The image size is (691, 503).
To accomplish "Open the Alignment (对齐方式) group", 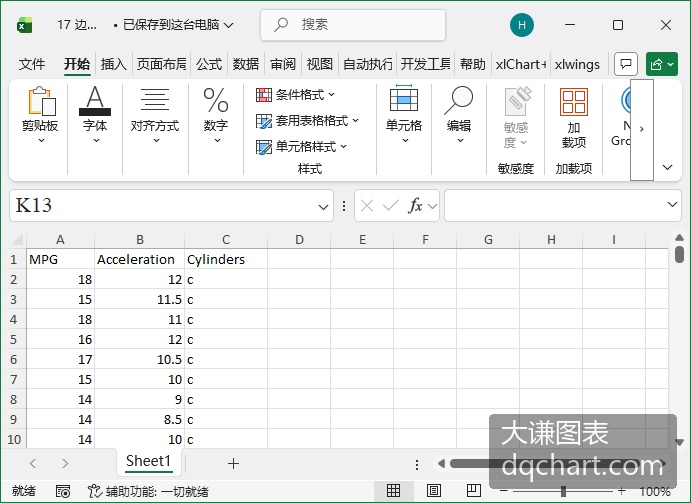I will [155, 116].
